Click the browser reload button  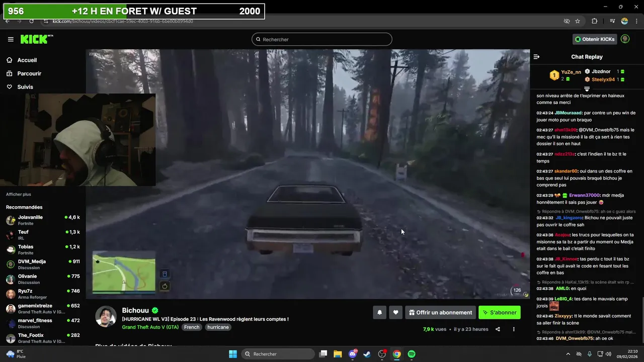tap(31, 21)
